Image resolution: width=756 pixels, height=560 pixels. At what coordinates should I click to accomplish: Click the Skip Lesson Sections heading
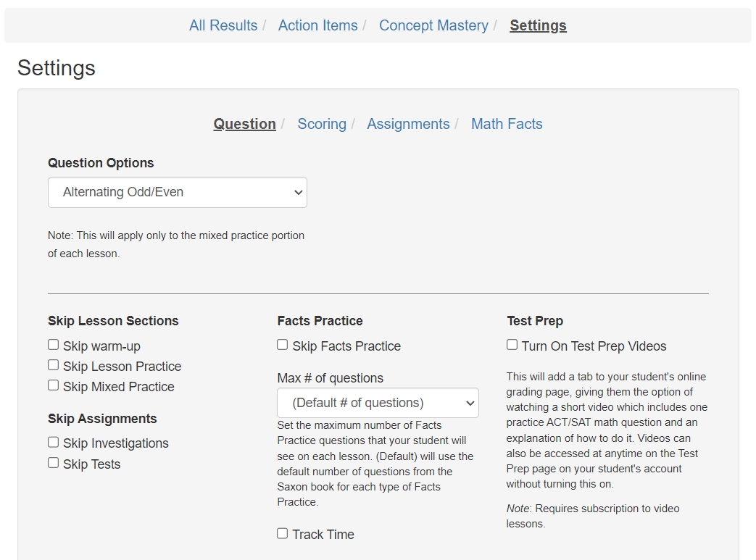(x=113, y=321)
